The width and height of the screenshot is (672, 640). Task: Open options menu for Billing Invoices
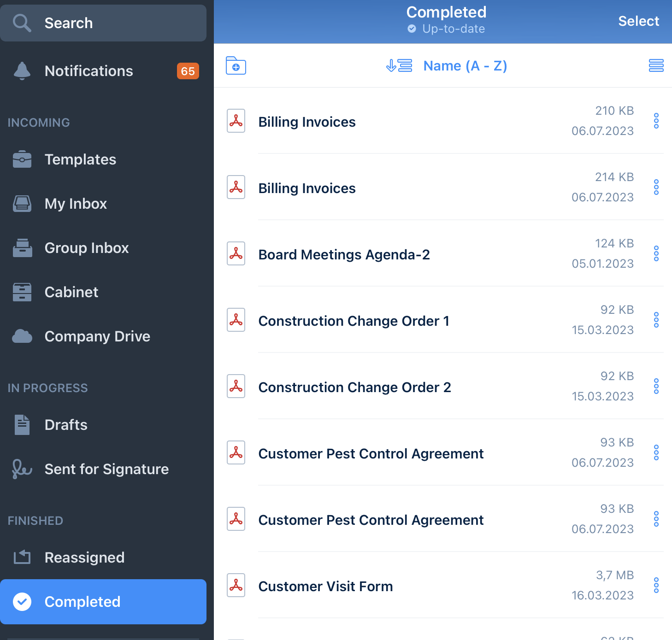656,121
